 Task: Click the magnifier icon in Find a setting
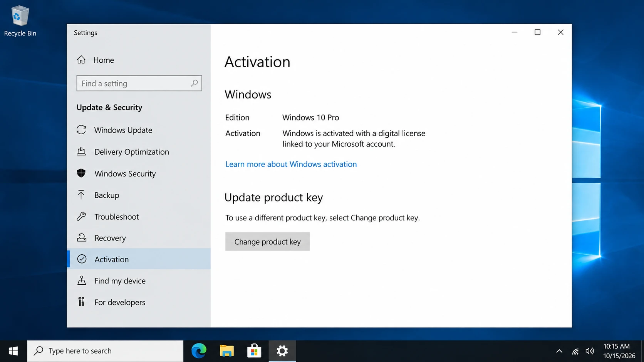point(194,83)
